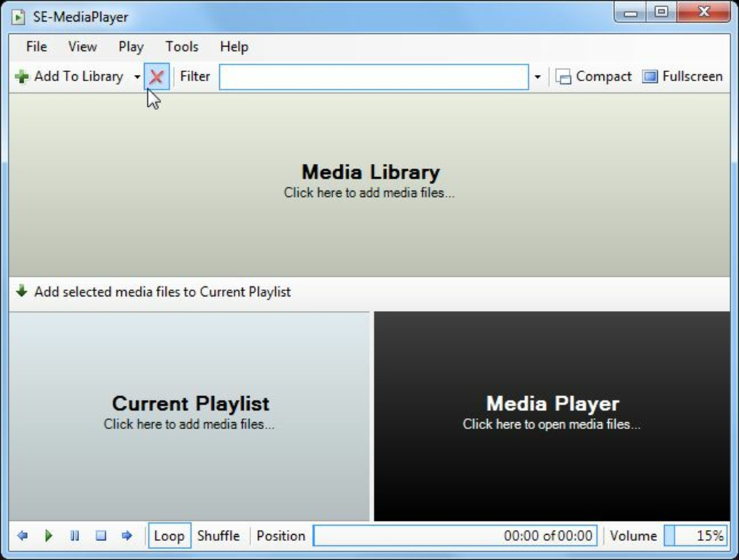This screenshot has width=739, height=560.
Task: Switch to Compact view
Action: 594,76
